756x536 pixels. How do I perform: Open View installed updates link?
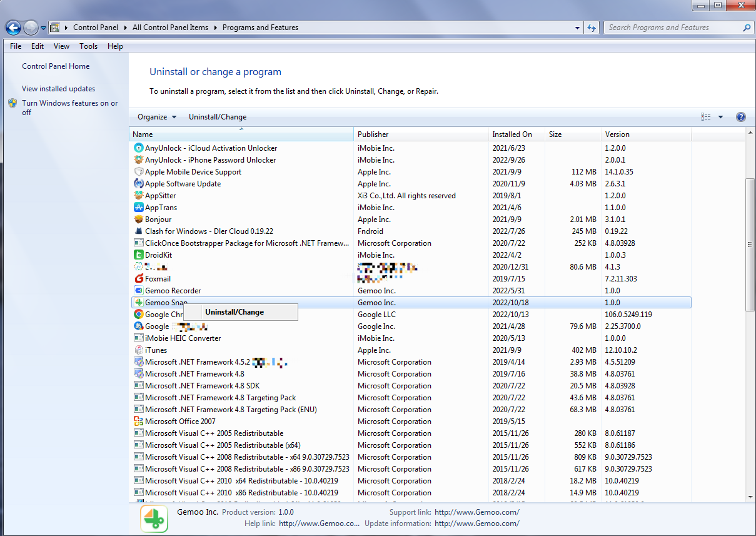click(59, 89)
